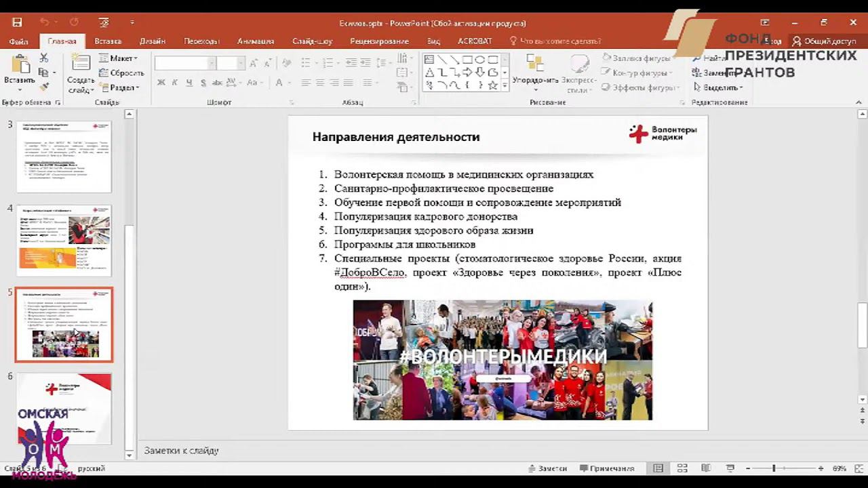Toggle normal view in status bar
The image size is (868, 488).
(x=658, y=468)
